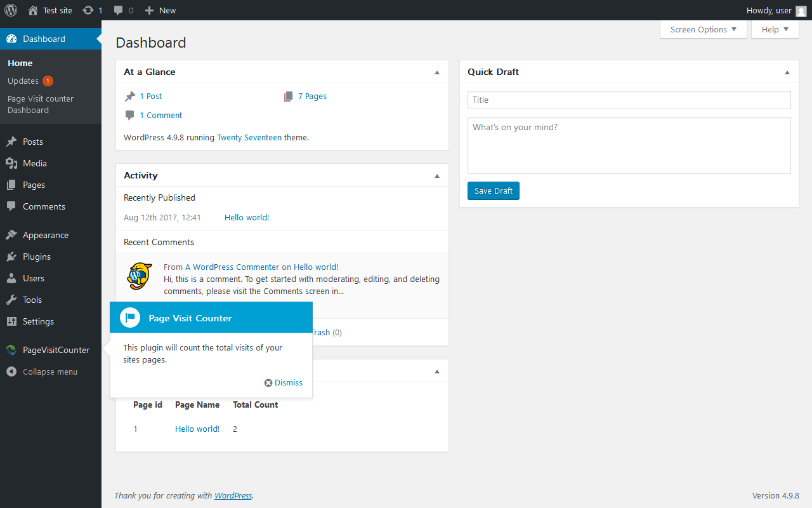Screen dimensions: 812x508
Task: Open the Howdy, user account menu
Action: click(x=776, y=10)
